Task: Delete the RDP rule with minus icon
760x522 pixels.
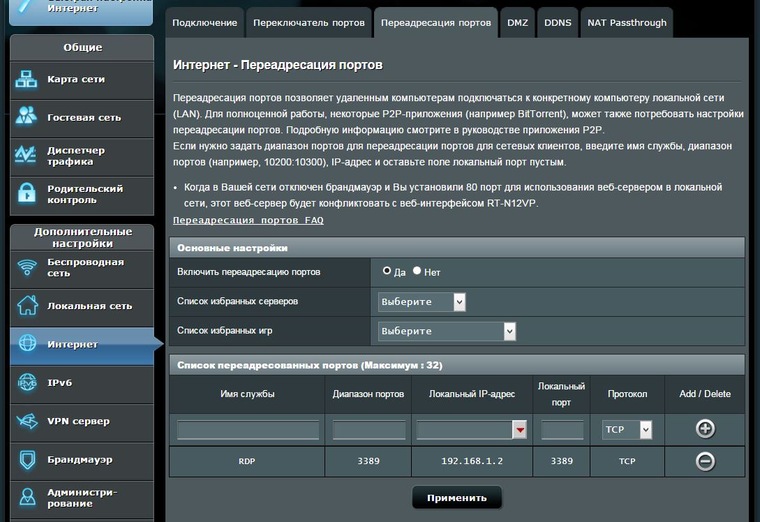Action: pyautogui.click(x=705, y=461)
